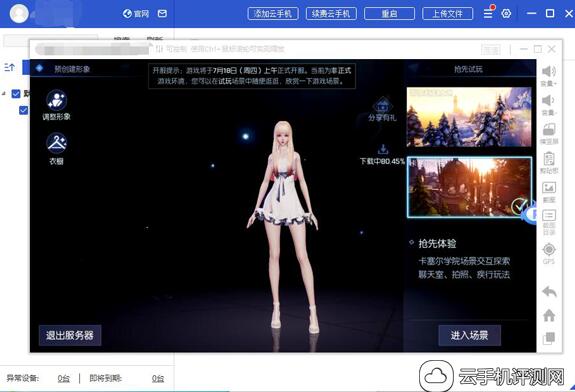Select the sunset academy scene thumbnail
This screenshot has height=392, width=575.
coord(469,187)
